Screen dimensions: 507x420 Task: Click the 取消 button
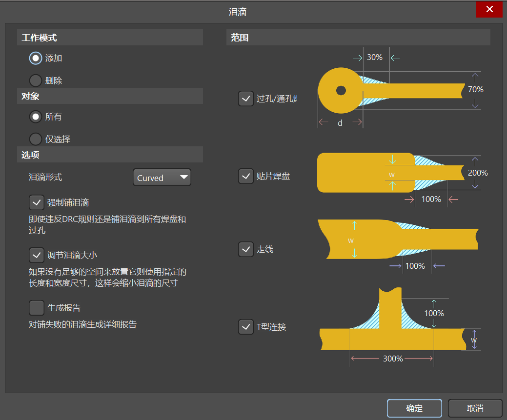475,408
